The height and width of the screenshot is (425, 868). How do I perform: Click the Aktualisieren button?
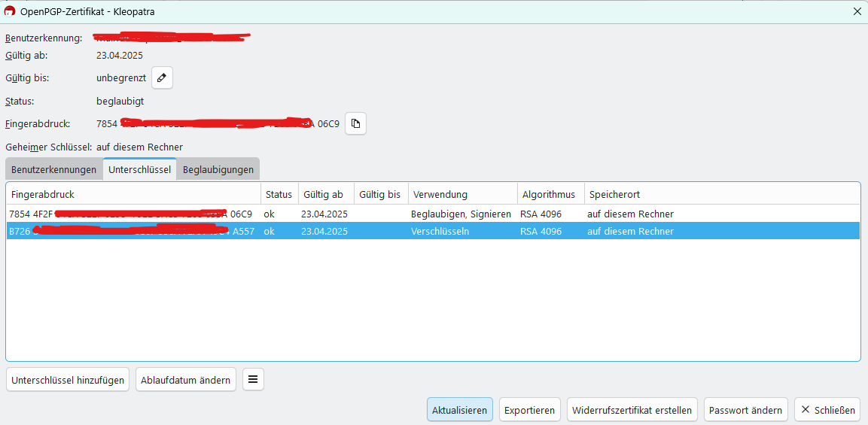[459, 410]
